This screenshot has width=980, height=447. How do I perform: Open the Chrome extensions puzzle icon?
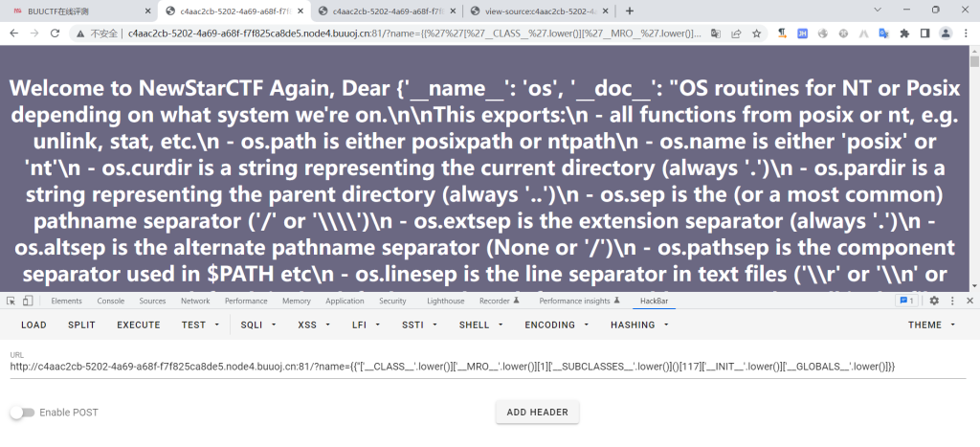coord(904,33)
